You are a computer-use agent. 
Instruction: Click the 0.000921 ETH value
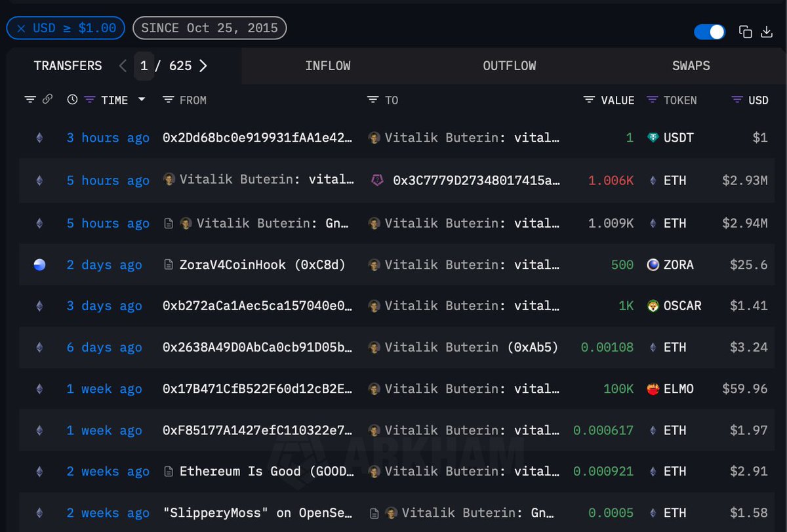coord(603,471)
